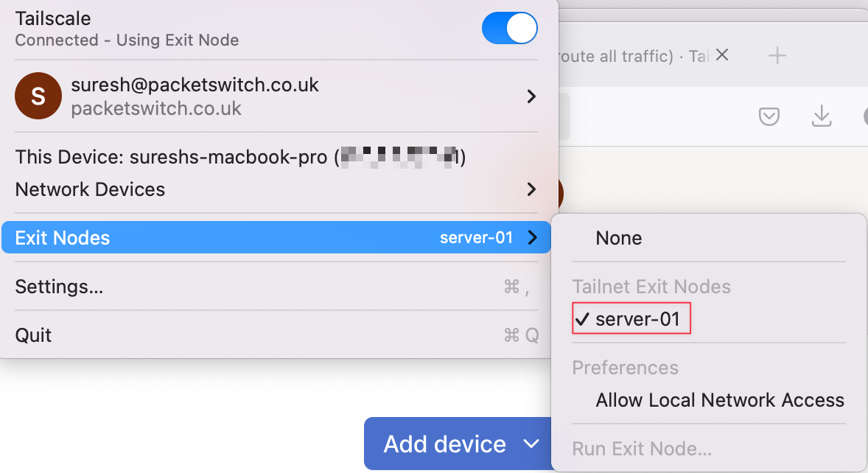Open a new browser tab with the plus icon

point(777,55)
